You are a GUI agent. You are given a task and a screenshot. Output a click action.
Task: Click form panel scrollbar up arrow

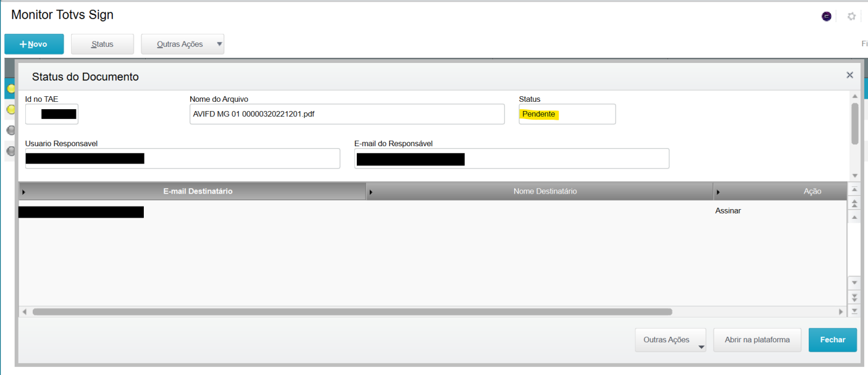coord(855,97)
